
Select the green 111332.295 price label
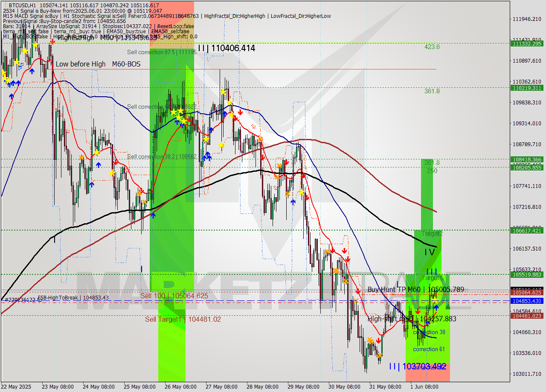(x=526, y=44)
